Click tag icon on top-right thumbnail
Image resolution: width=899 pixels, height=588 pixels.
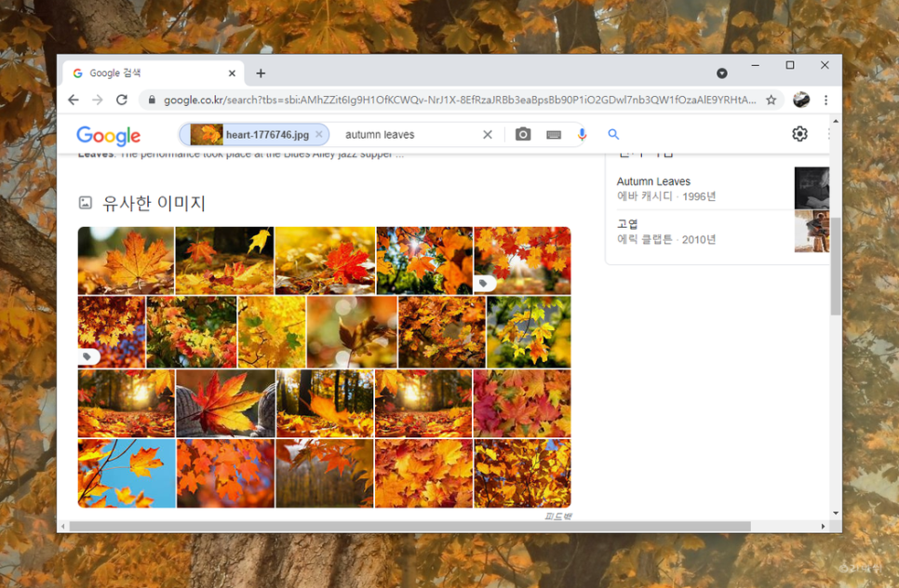click(x=485, y=283)
